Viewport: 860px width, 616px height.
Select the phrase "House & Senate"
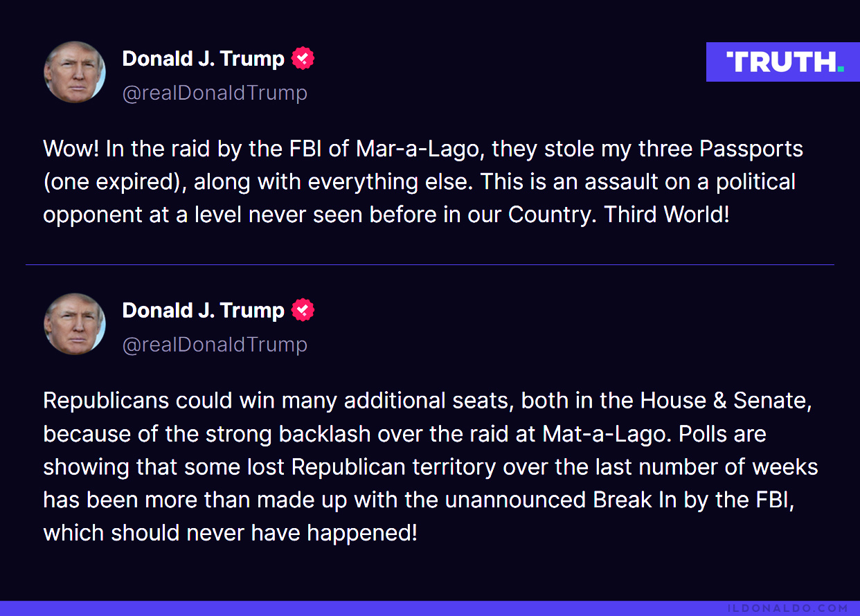pos(724,401)
